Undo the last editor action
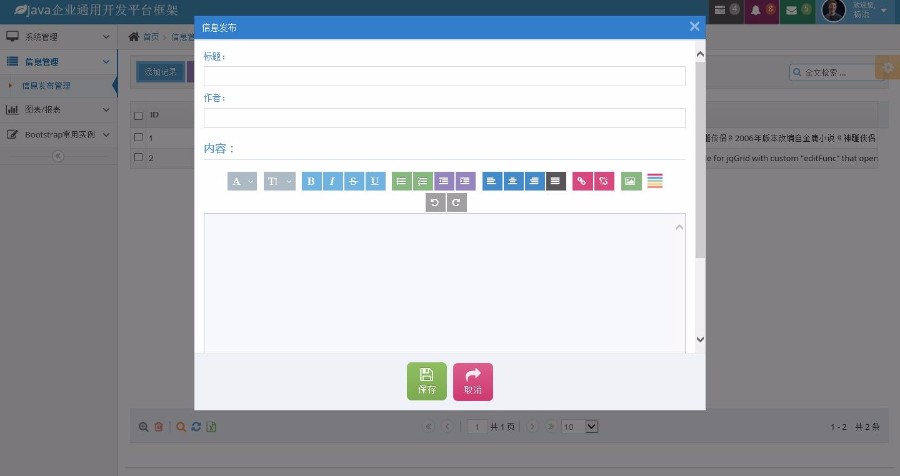Viewport: 900px width, 476px height. click(435, 203)
